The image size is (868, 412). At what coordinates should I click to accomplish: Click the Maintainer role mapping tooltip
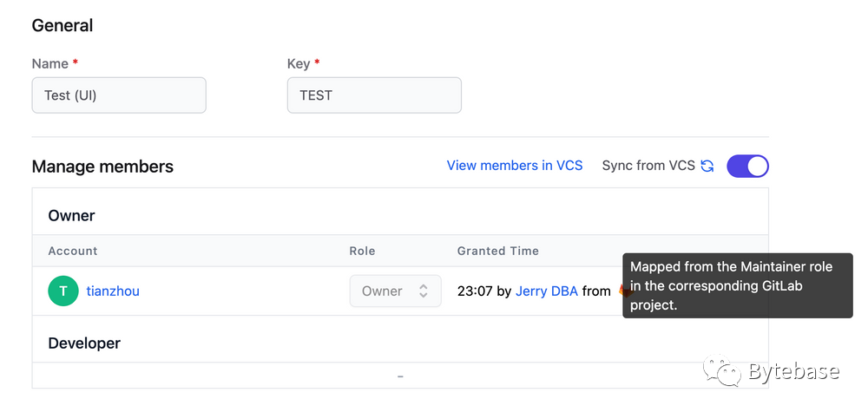pyautogui.click(x=737, y=286)
